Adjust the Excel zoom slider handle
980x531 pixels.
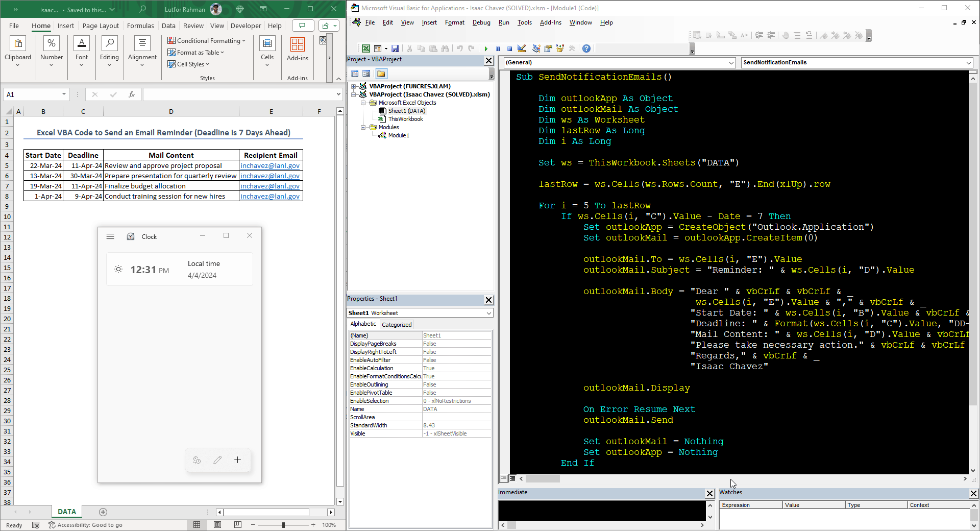pyautogui.click(x=283, y=525)
